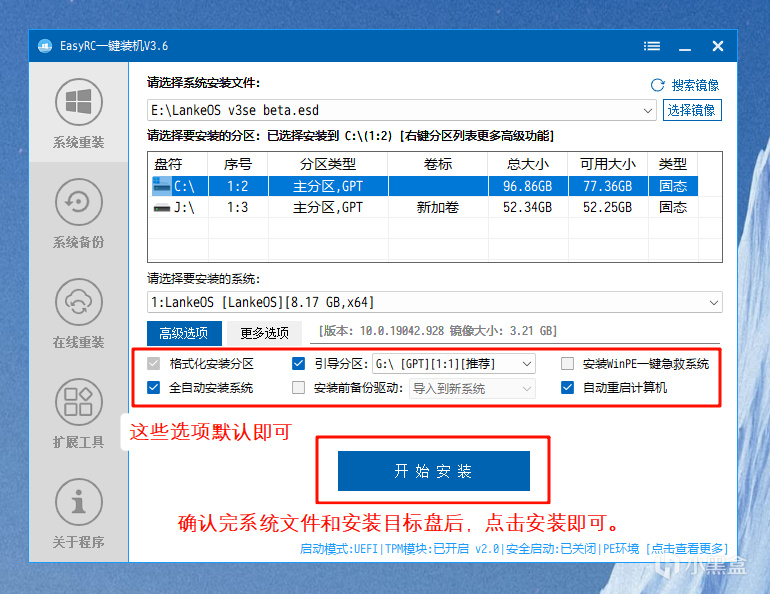The width and height of the screenshot is (770, 594).
Task: Open the 系统重装 section icon
Action: pos(79,102)
